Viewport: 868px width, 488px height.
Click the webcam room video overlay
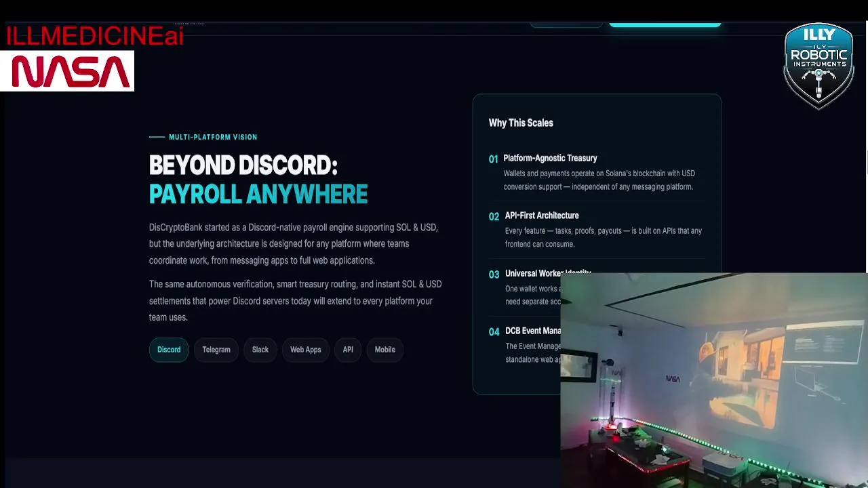click(x=714, y=380)
